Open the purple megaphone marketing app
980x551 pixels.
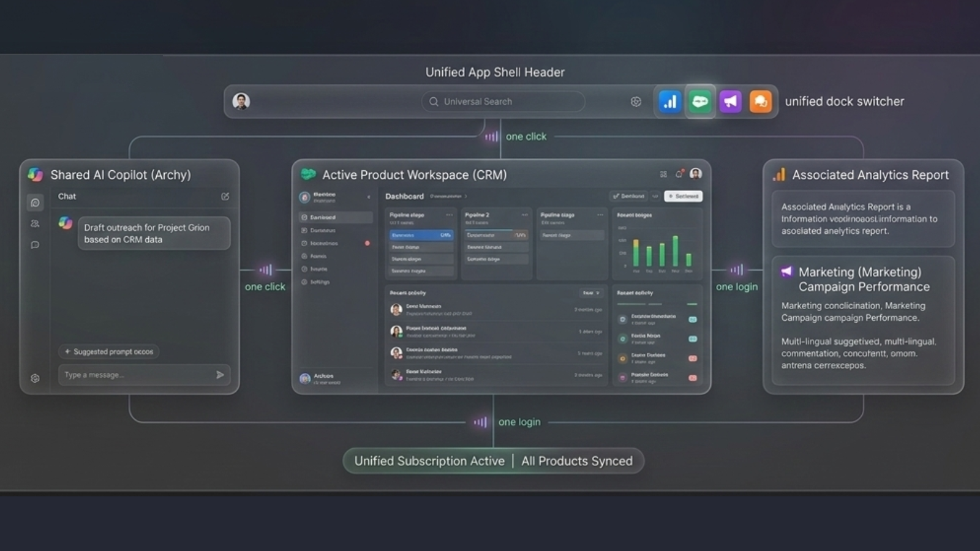click(x=730, y=102)
